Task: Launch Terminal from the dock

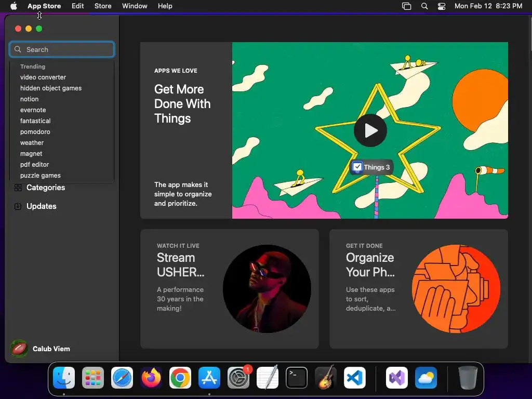Action: 297,378
